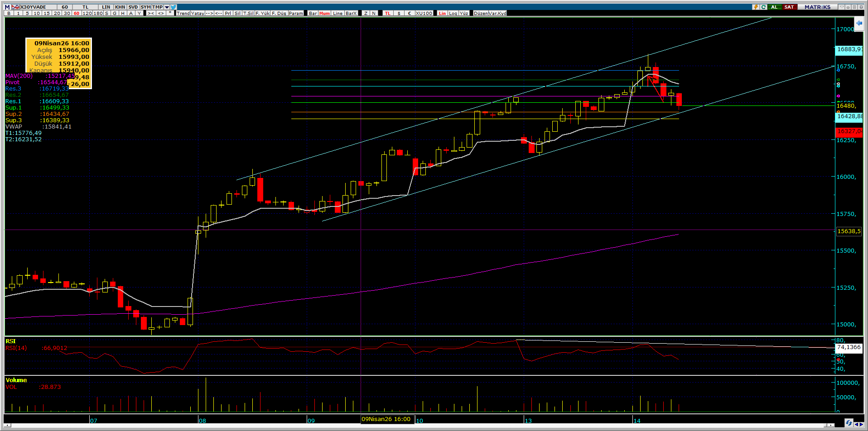Click the green C refresh icon
This screenshot has height=431, width=868.
click(x=763, y=7)
